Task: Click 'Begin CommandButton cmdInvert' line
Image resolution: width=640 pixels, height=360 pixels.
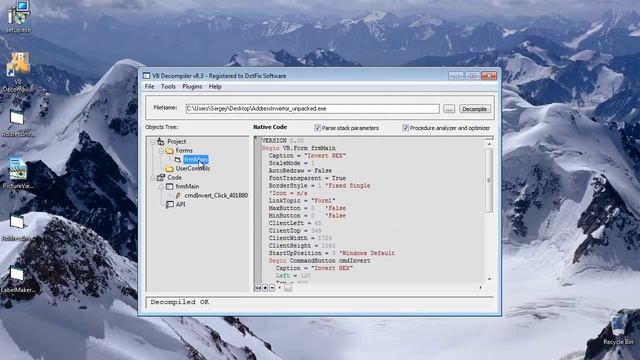Action: [x=319, y=260]
